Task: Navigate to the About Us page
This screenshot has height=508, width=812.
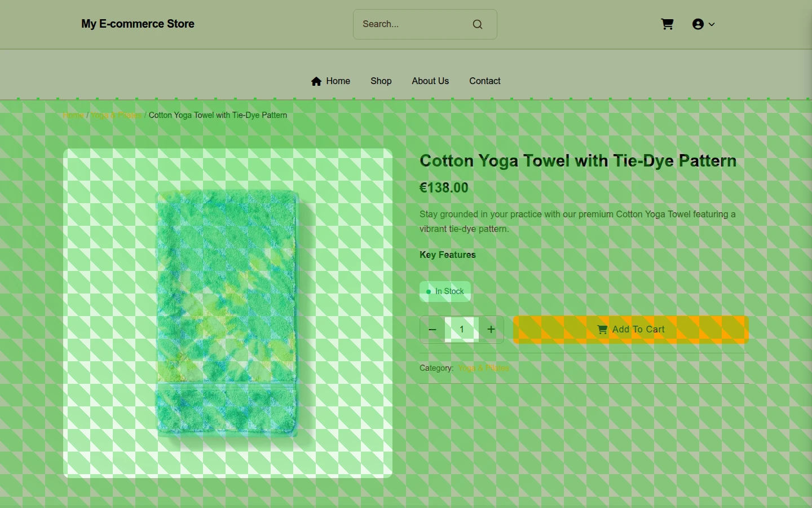Action: [x=430, y=81]
